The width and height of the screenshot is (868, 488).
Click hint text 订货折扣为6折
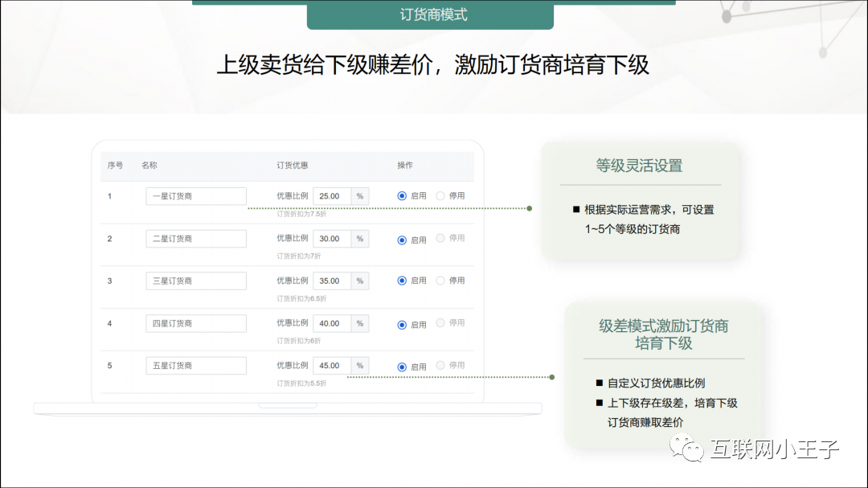299,341
